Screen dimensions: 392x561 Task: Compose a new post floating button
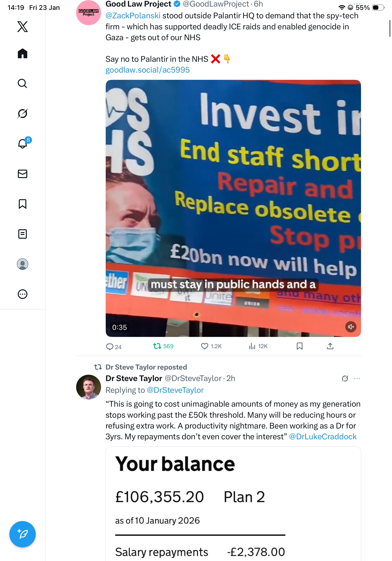point(23,534)
